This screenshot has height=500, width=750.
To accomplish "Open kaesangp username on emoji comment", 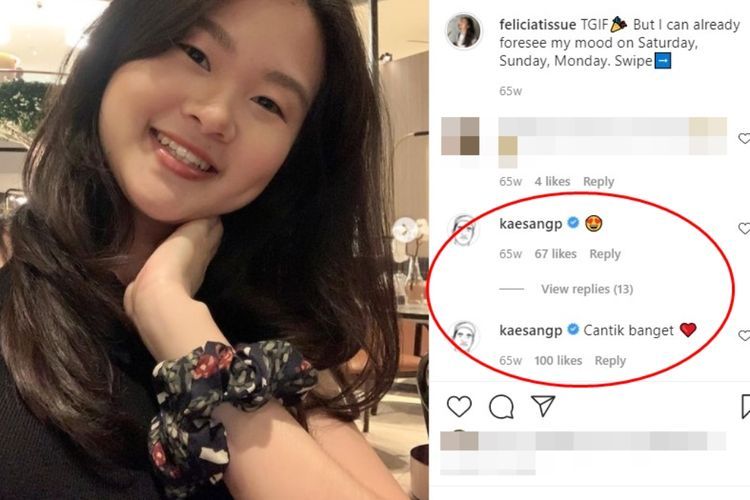I will (x=530, y=223).
